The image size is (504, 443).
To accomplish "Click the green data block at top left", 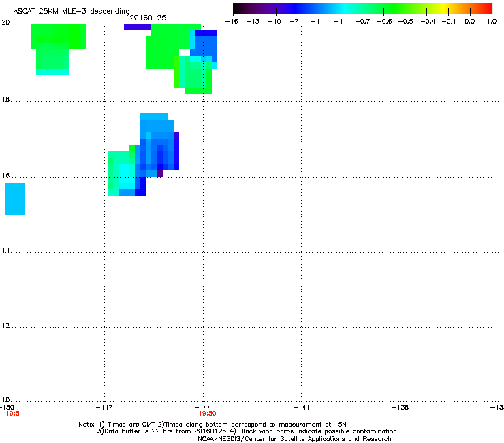I will [58, 36].
